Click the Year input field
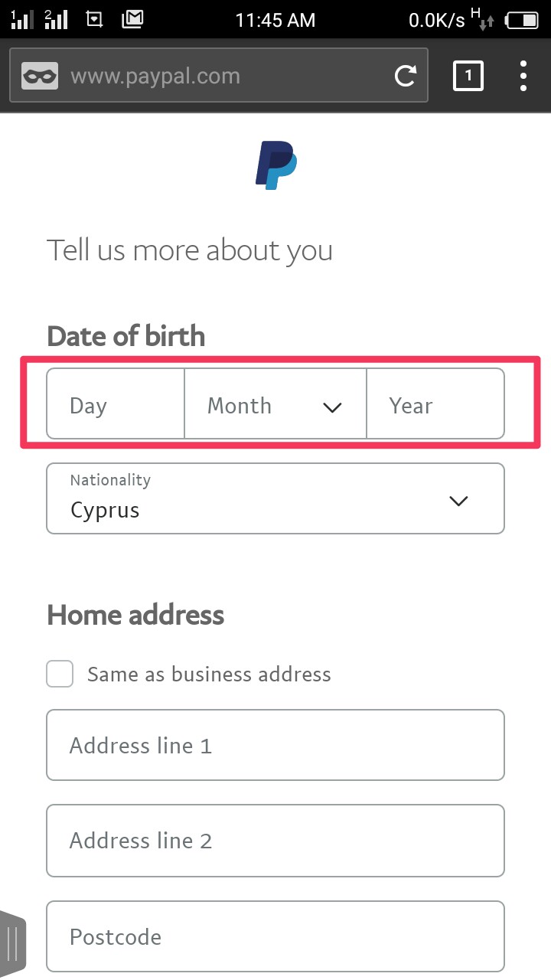Screen dimensions: 551x980 click(x=435, y=404)
